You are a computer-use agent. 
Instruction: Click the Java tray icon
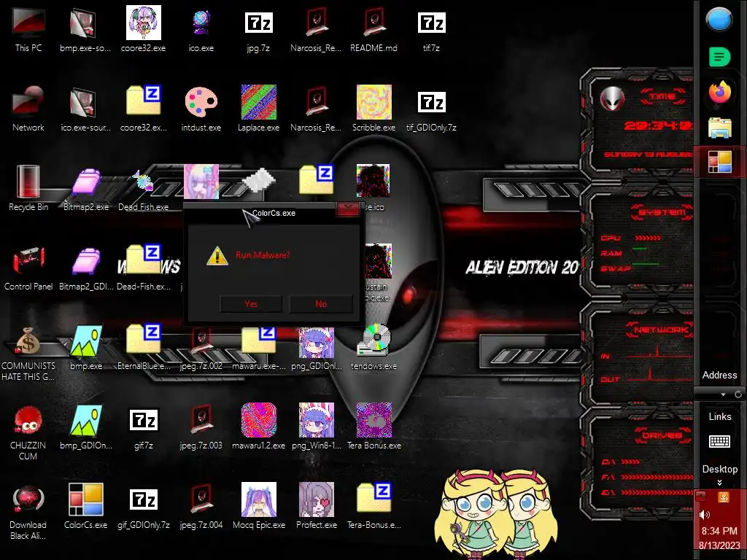(723, 497)
